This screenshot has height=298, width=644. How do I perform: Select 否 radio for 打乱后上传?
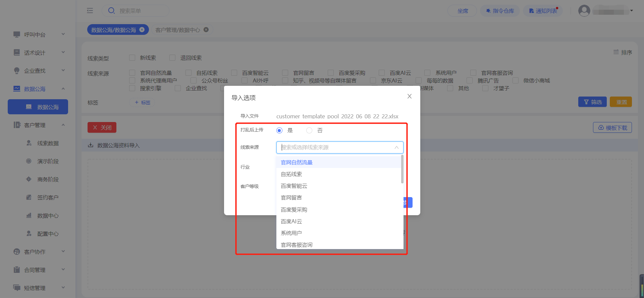tap(309, 130)
